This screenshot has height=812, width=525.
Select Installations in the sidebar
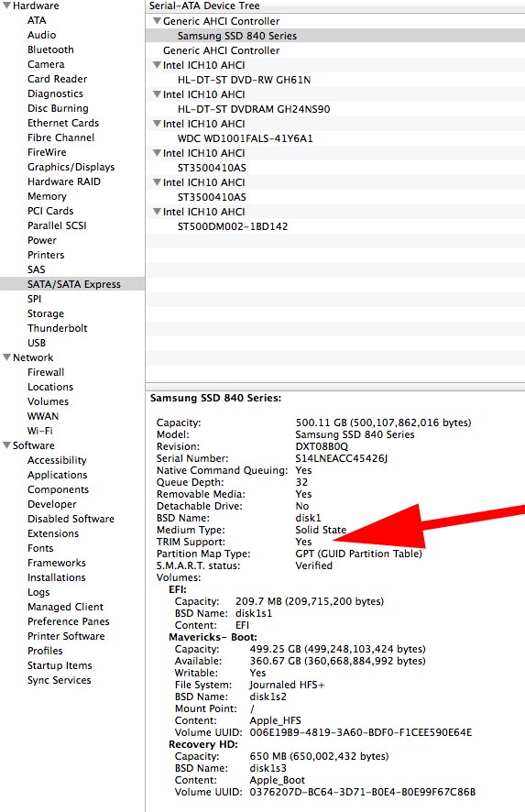[57, 577]
